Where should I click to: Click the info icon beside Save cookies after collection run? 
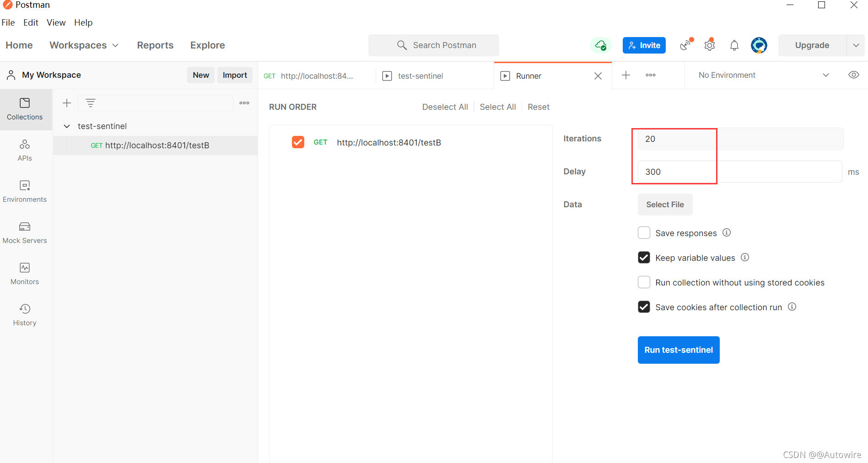click(792, 307)
